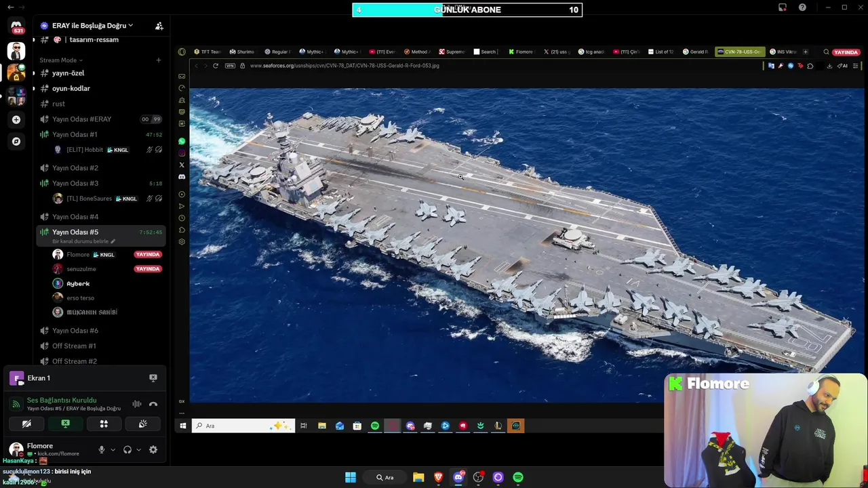The width and height of the screenshot is (868, 488).
Task: Open Spotify in the streamed taskbar
Action: 375,426
